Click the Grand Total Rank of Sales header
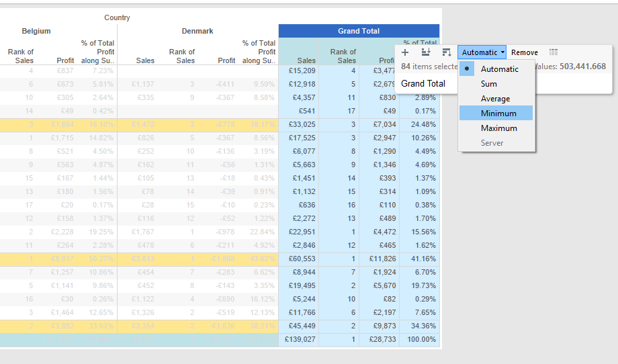Screen dimensions: 618x364 coord(343,56)
